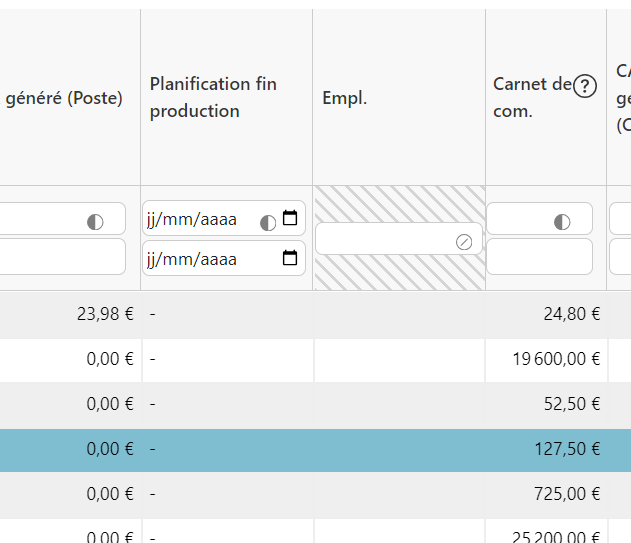Click the Empl. filter text box
This screenshot has width=631, height=543.
(385, 240)
